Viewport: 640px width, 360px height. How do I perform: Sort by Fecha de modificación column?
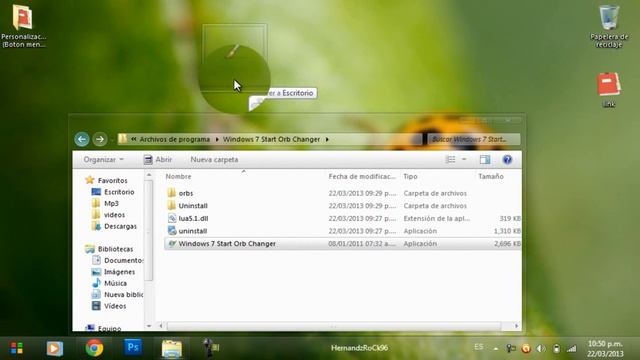(362, 176)
